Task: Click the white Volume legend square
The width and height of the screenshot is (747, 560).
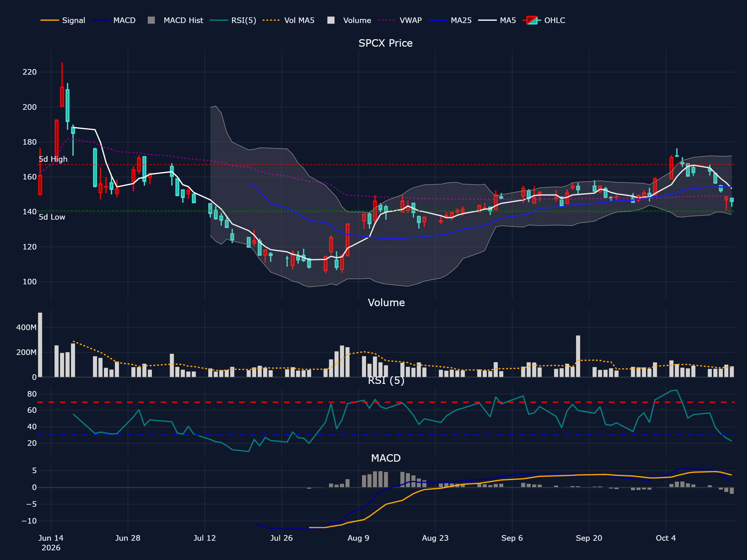Action: click(x=331, y=20)
